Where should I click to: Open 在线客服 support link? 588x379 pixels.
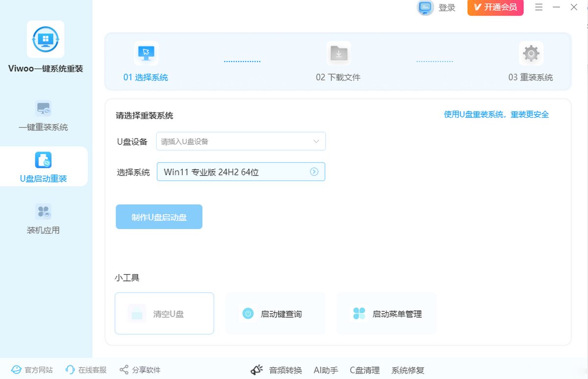tap(93, 370)
